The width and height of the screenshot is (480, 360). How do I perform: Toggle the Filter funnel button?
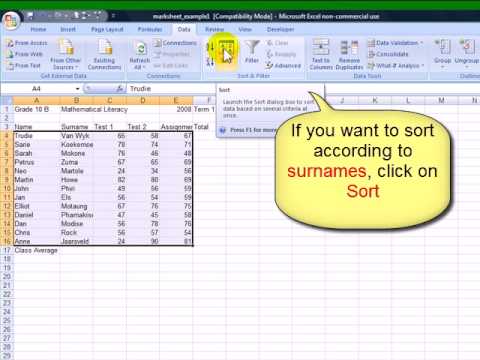(x=252, y=52)
